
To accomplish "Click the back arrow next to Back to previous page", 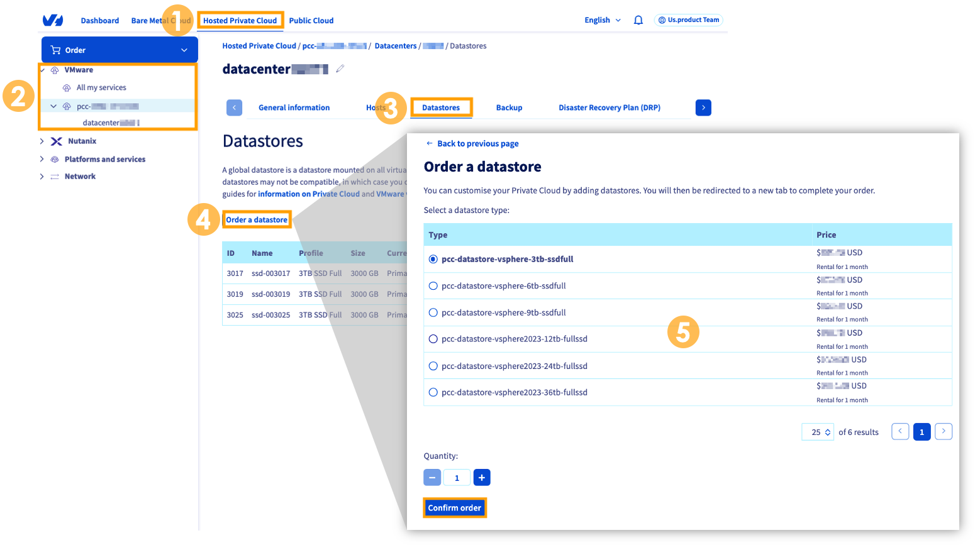I will (x=430, y=143).
